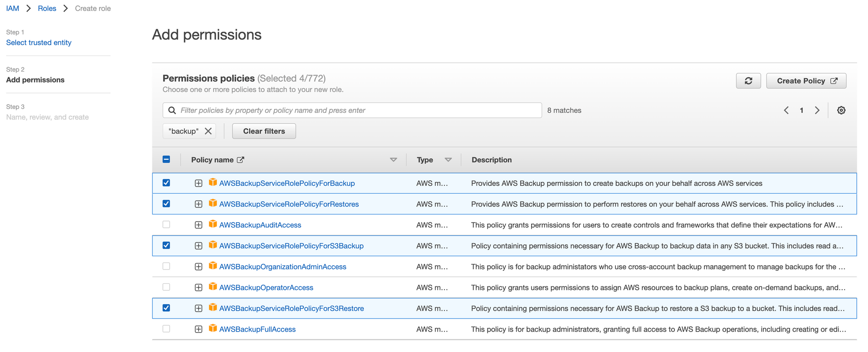Viewport: 868px width, 352px height.
Task: Click the orange policy icon for AWSBackupFullAccess
Action: (213, 329)
